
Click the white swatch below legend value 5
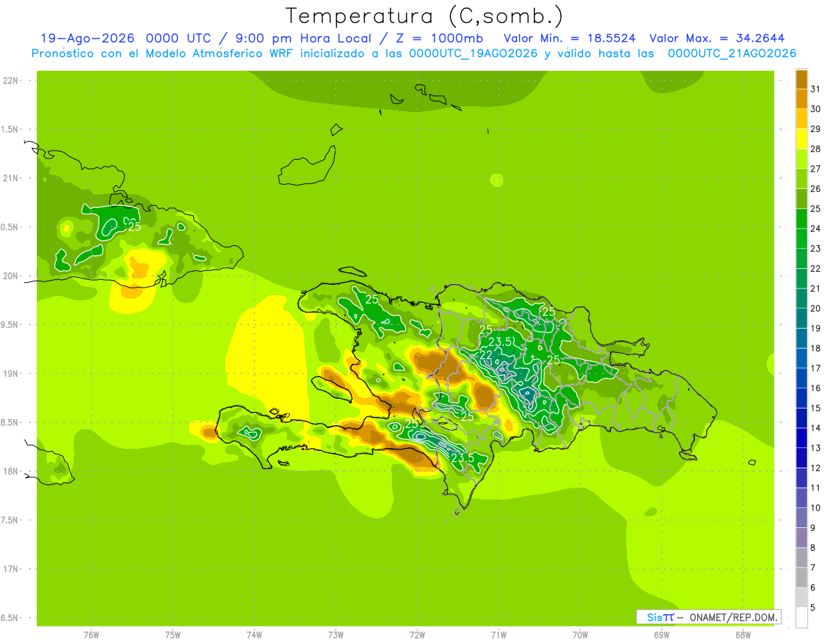click(801, 617)
